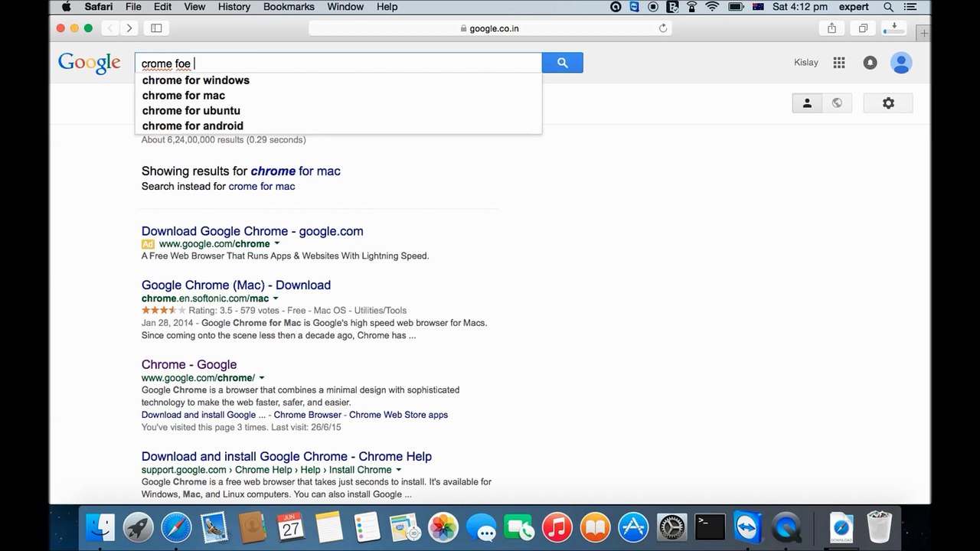Search instead for crome for mac
Screen dimensions: 980x551
pyautogui.click(x=262, y=186)
